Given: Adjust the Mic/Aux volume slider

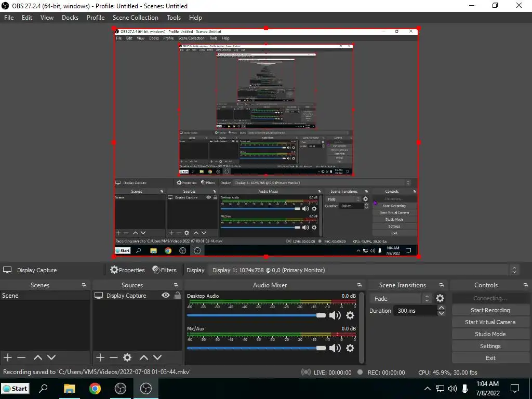Looking at the screenshot, I should click(256, 348).
